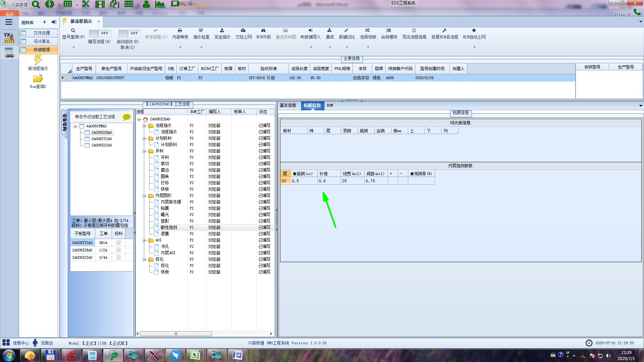Collapse the 2A006Z2RA0 process root node
This screenshot has height=362, width=644.
click(139, 119)
